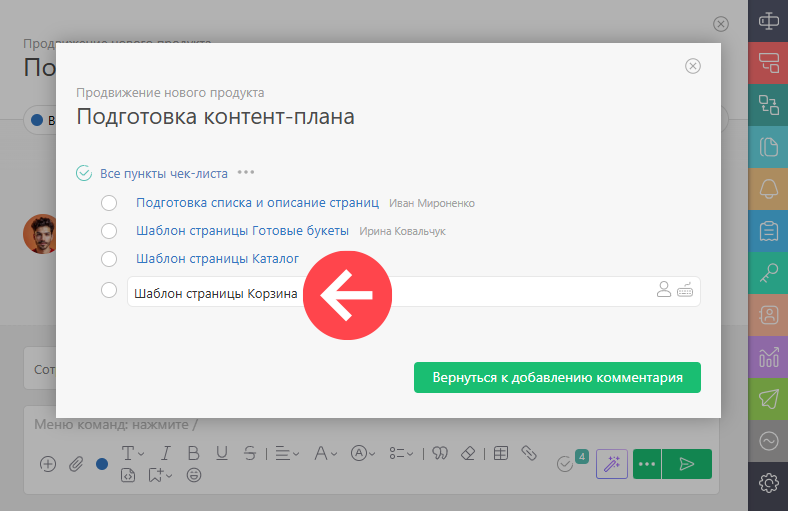Open the emoji picker in editor
This screenshot has height=511, width=788.
193,475
